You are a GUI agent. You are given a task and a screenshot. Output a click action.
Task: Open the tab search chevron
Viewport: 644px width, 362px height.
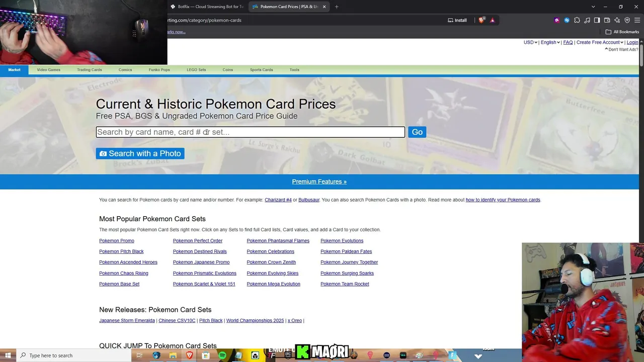click(x=593, y=7)
